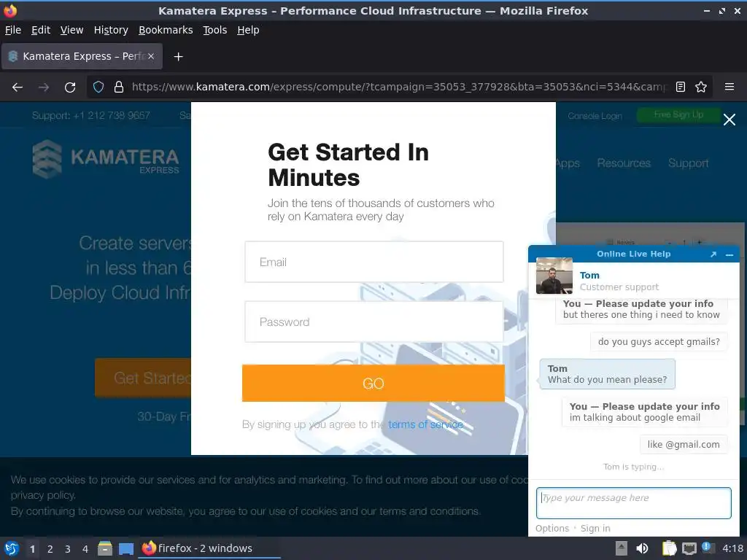Open the History menu
The width and height of the screenshot is (747, 560).
[111, 30]
